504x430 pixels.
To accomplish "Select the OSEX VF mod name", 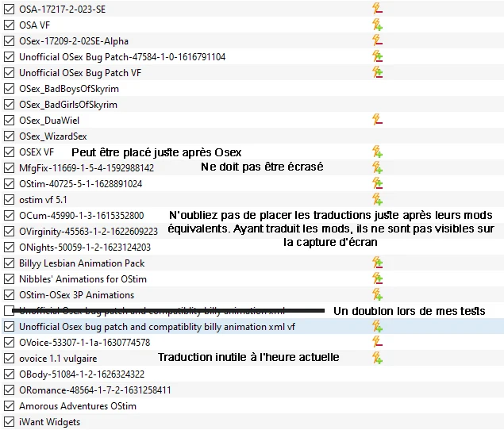I will tap(37, 152).
